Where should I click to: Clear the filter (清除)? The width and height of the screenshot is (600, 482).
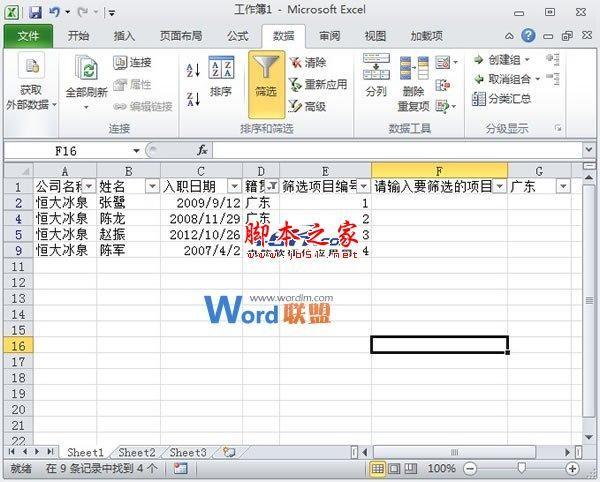click(x=308, y=62)
